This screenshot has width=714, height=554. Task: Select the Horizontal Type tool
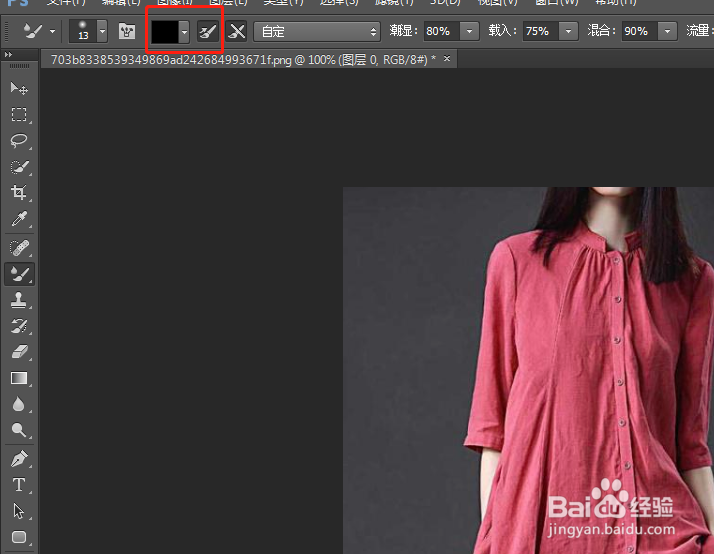(x=19, y=485)
